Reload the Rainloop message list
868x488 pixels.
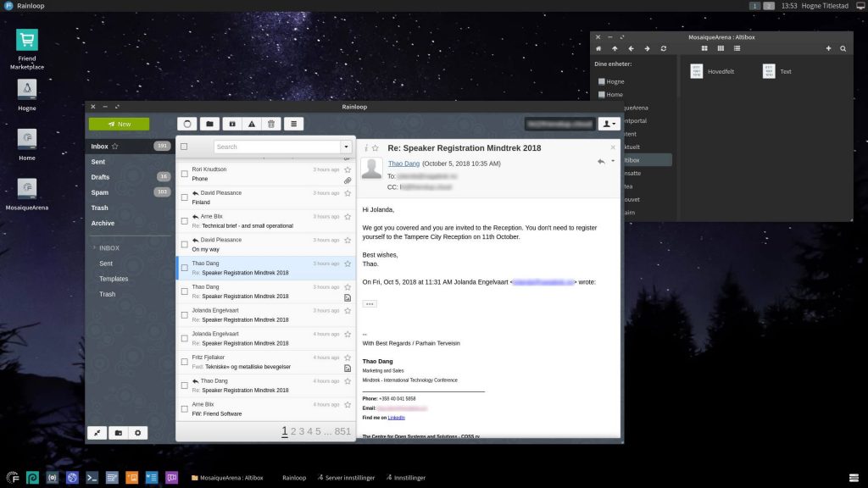pyautogui.click(x=187, y=124)
